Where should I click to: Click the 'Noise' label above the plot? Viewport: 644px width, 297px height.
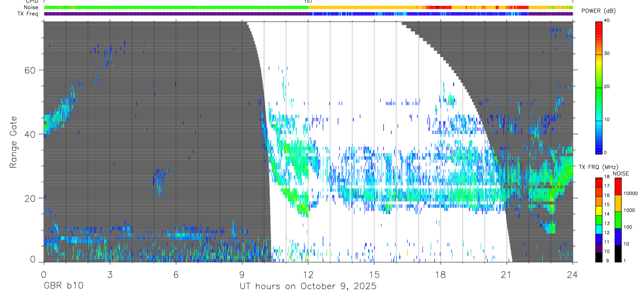(30, 7)
